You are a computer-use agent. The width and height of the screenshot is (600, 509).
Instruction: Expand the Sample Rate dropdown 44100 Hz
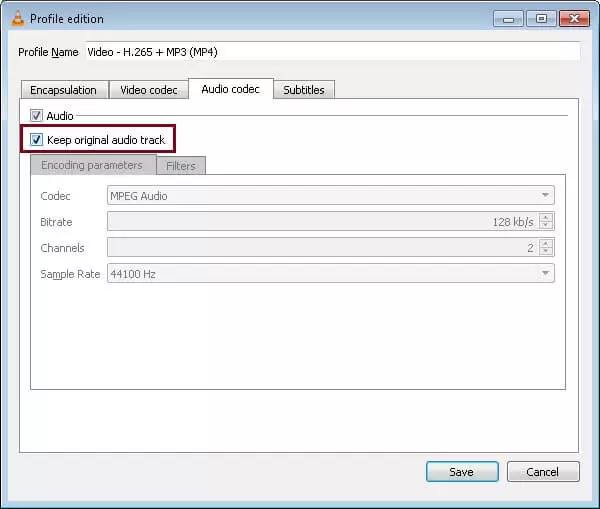pos(331,274)
